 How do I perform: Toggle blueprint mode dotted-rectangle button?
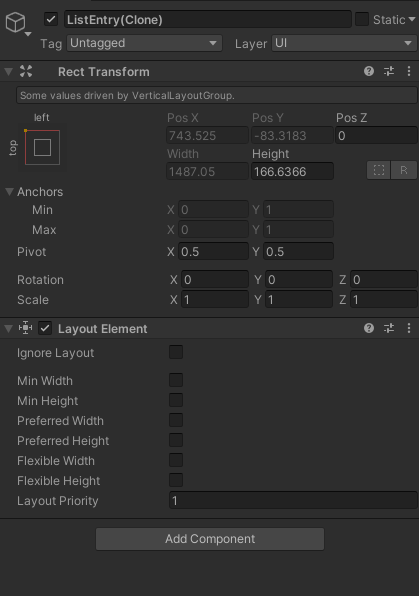[379, 170]
